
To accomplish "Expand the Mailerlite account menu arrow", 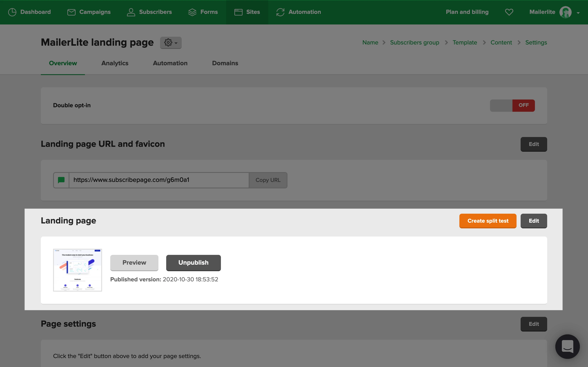I will tap(578, 13).
